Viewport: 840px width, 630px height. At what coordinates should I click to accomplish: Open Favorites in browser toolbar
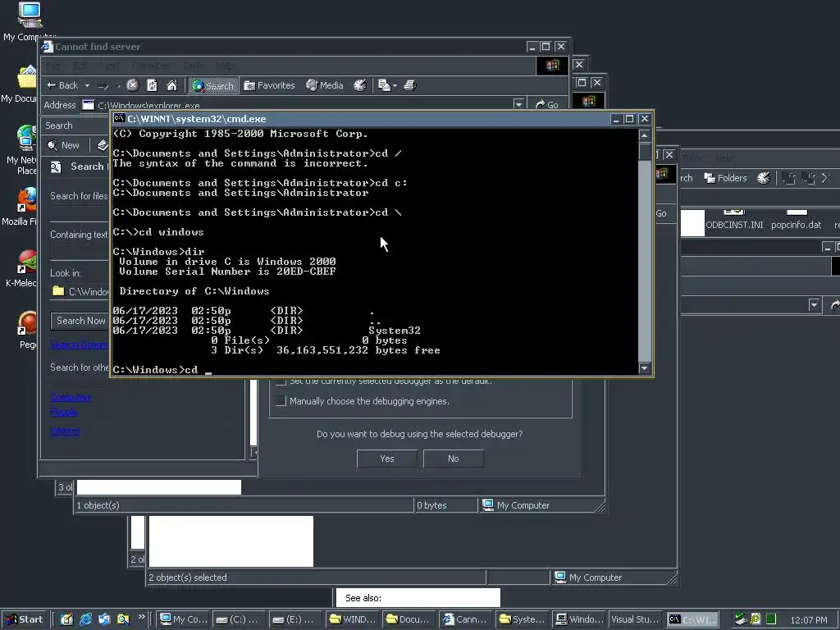tap(269, 85)
